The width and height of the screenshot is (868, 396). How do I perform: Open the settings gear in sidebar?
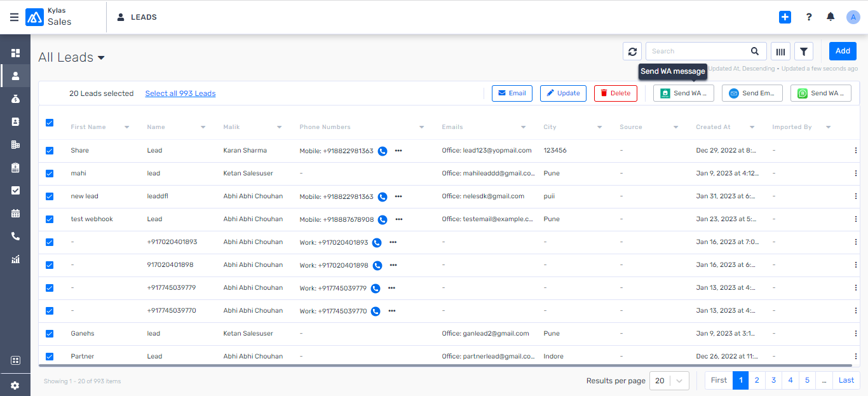15,385
